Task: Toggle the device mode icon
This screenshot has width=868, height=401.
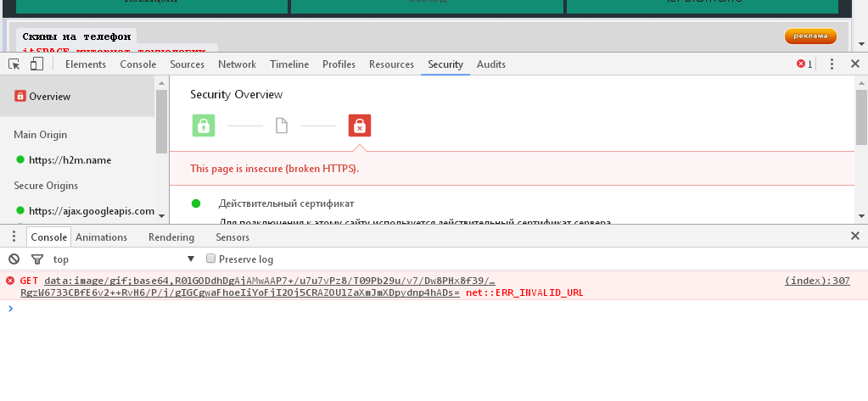Action: click(36, 64)
